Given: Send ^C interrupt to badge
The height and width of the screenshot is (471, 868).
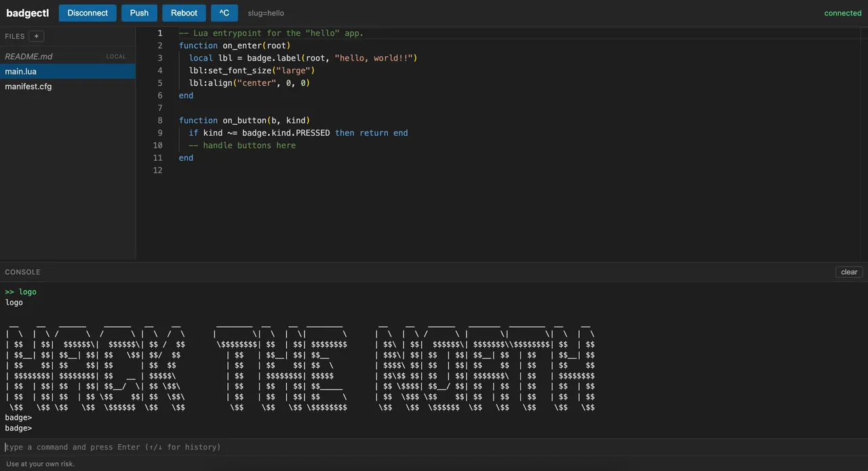Looking at the screenshot, I should [224, 13].
